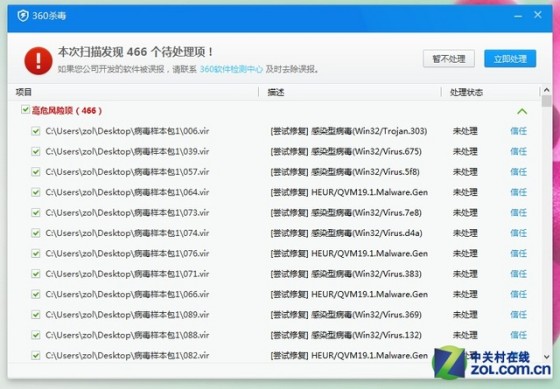Toggle checkbox for 074.vir
The width and height of the screenshot is (560, 389).
click(36, 233)
